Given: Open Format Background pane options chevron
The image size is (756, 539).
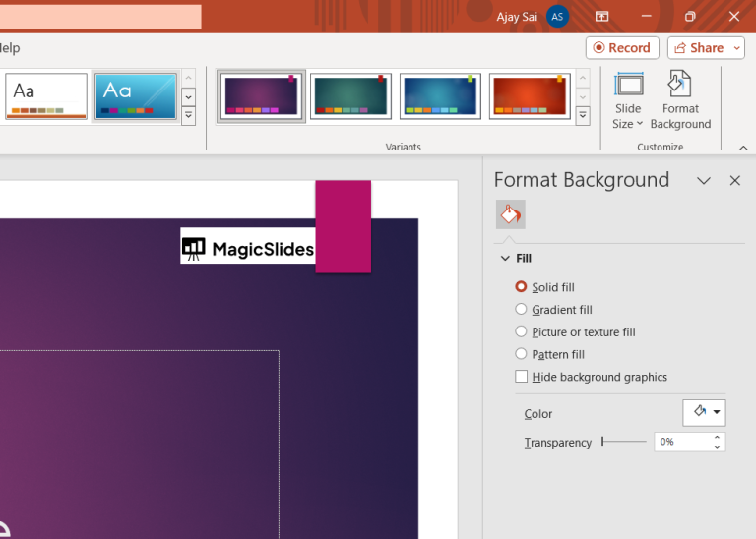Looking at the screenshot, I should (704, 181).
